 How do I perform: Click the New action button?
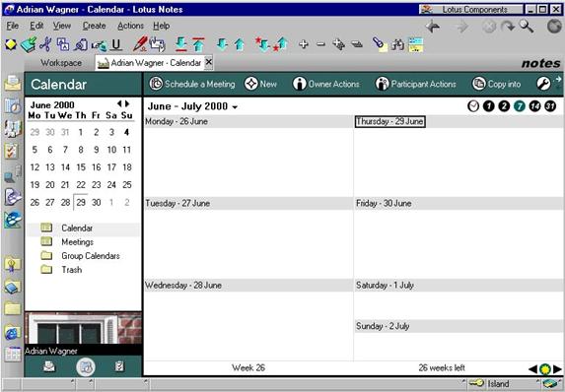pyautogui.click(x=260, y=84)
